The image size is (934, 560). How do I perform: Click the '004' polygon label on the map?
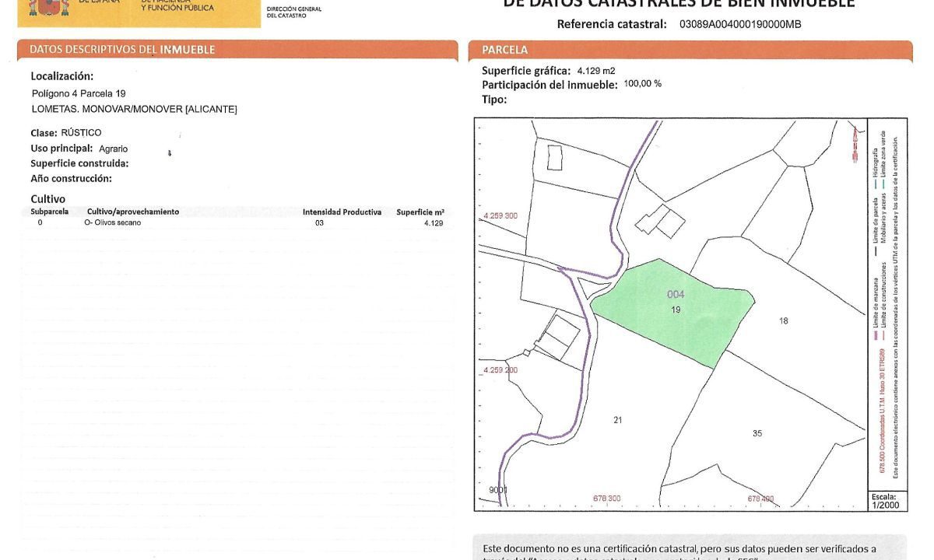676,294
